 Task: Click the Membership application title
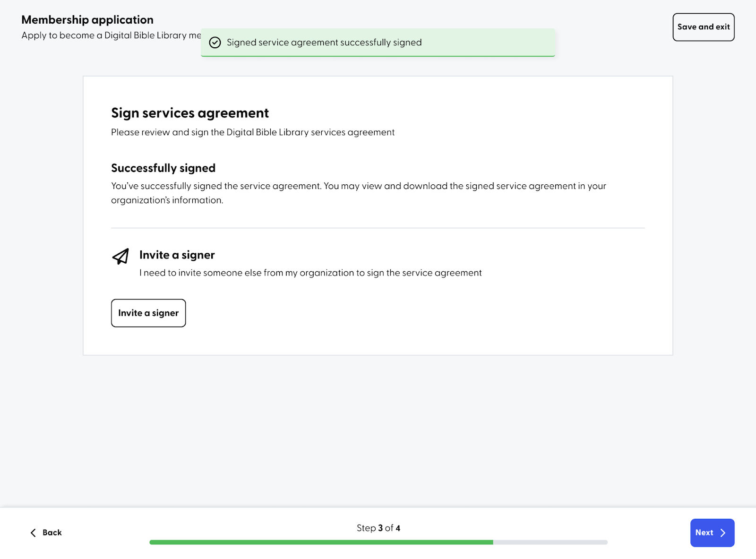tap(87, 20)
